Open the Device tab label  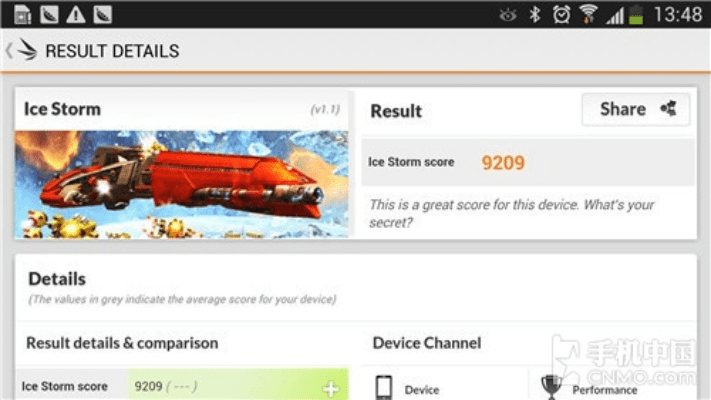(422, 390)
